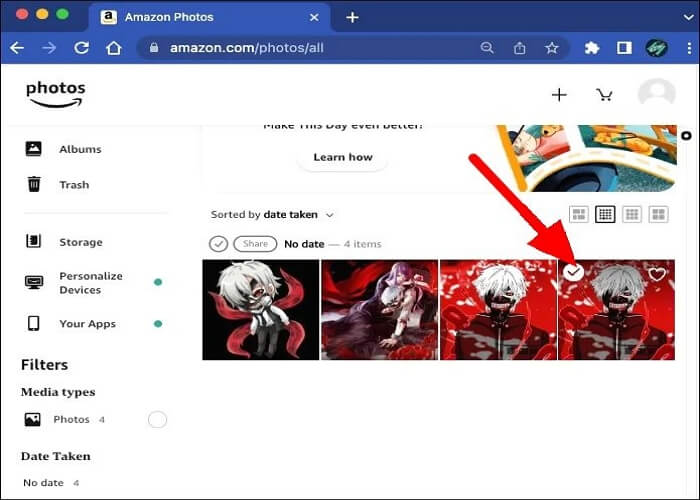Open Personalize Devices in the sidebar

click(x=91, y=283)
